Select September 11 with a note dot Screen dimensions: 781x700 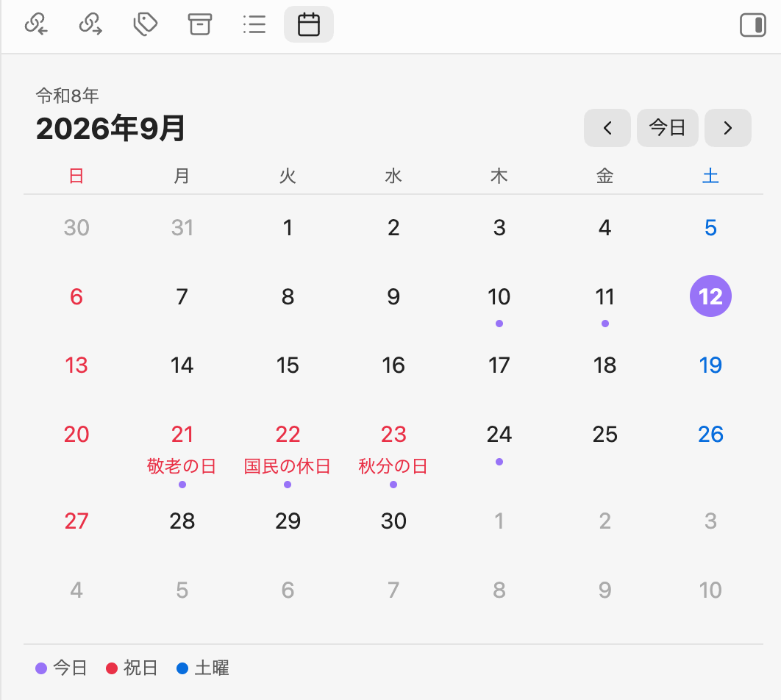pos(605,297)
